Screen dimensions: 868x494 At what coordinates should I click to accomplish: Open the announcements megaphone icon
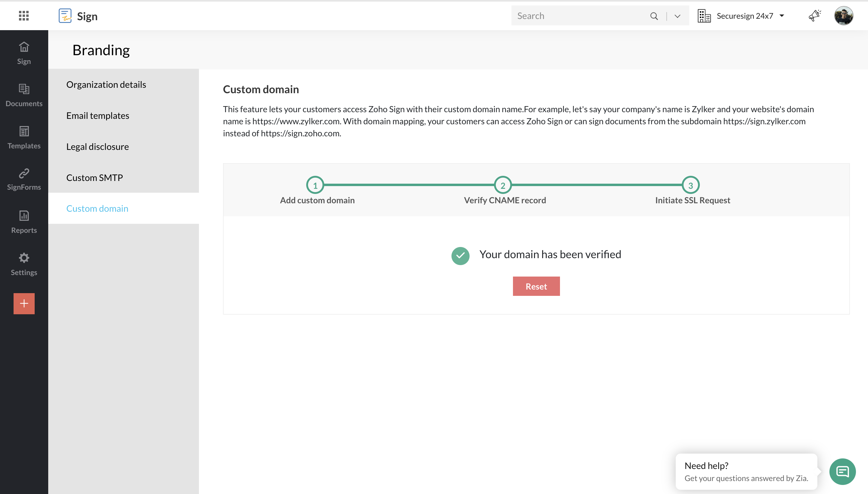click(x=814, y=16)
